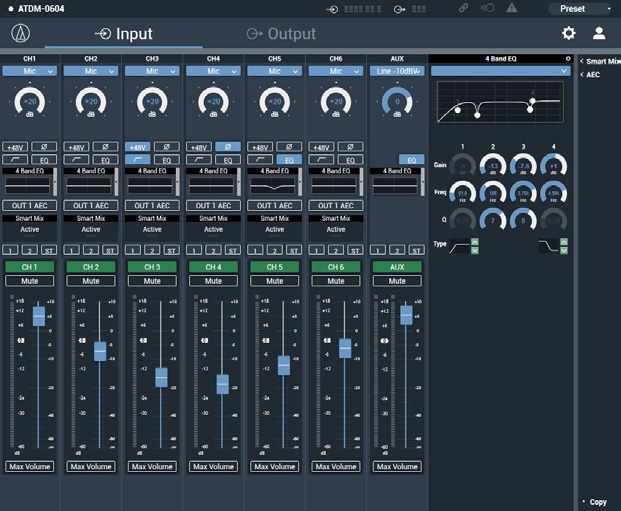The image size is (621, 511).
Task: Toggle +48V phantom power on CH3
Action: (137, 147)
